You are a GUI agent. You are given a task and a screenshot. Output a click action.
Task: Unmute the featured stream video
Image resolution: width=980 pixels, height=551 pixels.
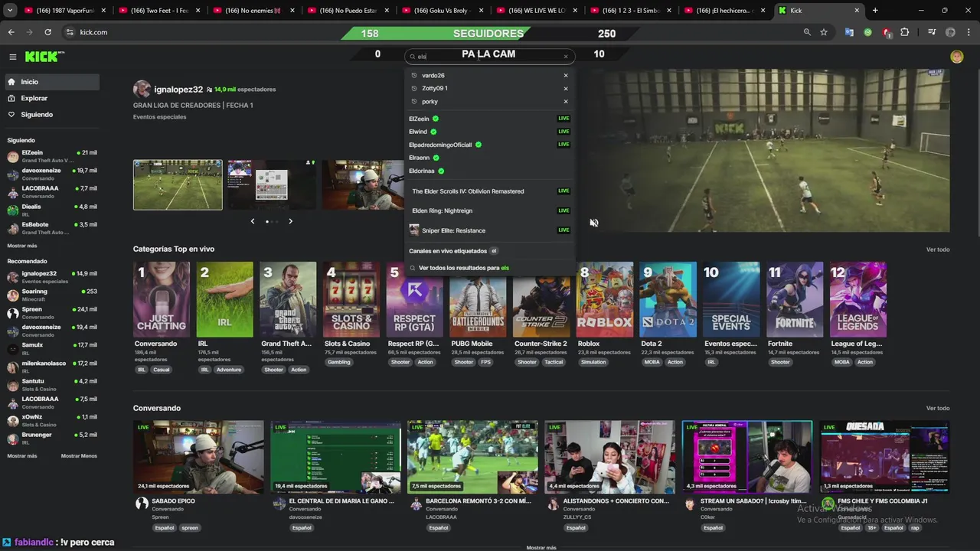(593, 223)
